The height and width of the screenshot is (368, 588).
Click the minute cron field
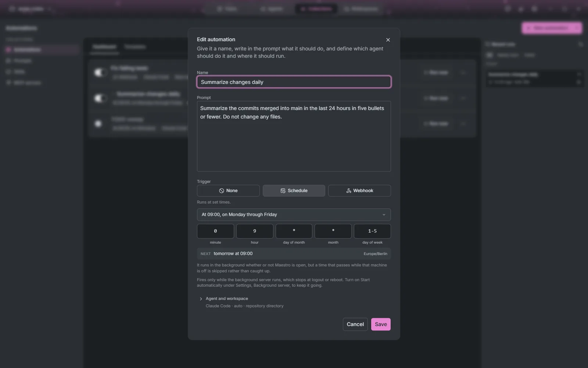pyautogui.click(x=215, y=231)
